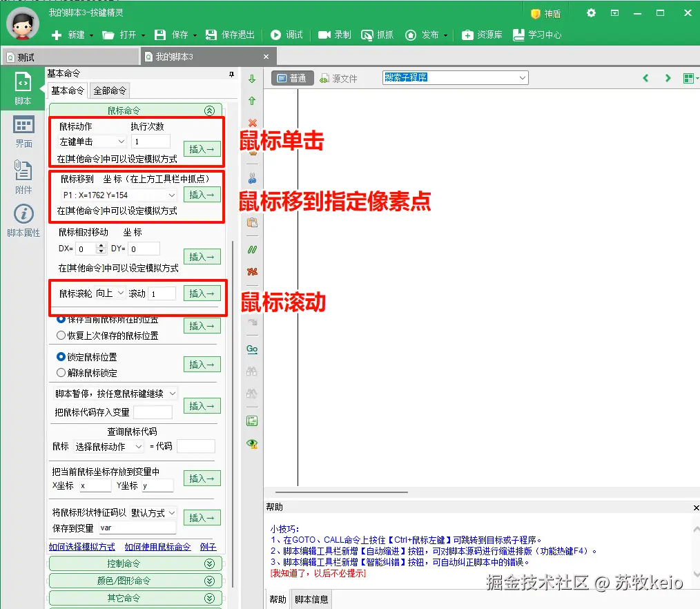
Task: Select the 帮助 bottom tab
Action: click(x=278, y=599)
